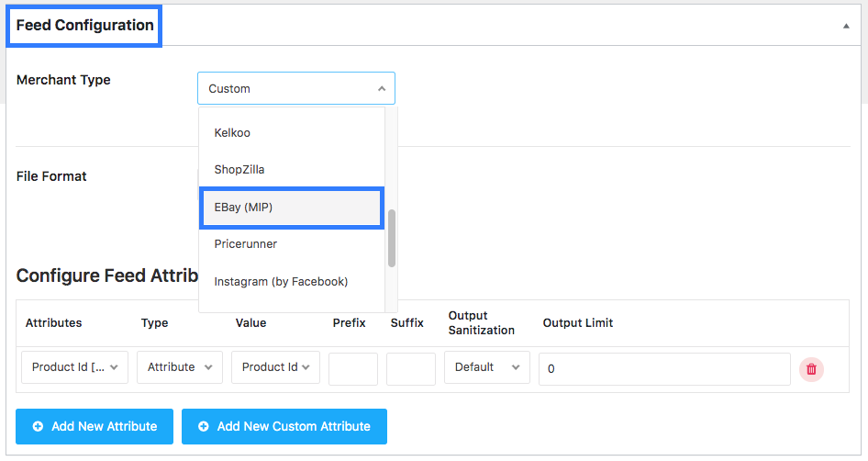Click Add New Custom Attribute button
The image size is (868, 461).
point(284,426)
